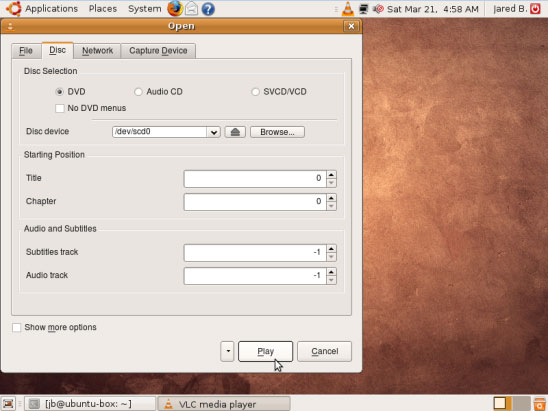The height and width of the screenshot is (411, 548).
Task: Decrease the Subtitles track value
Action: [x=331, y=257]
